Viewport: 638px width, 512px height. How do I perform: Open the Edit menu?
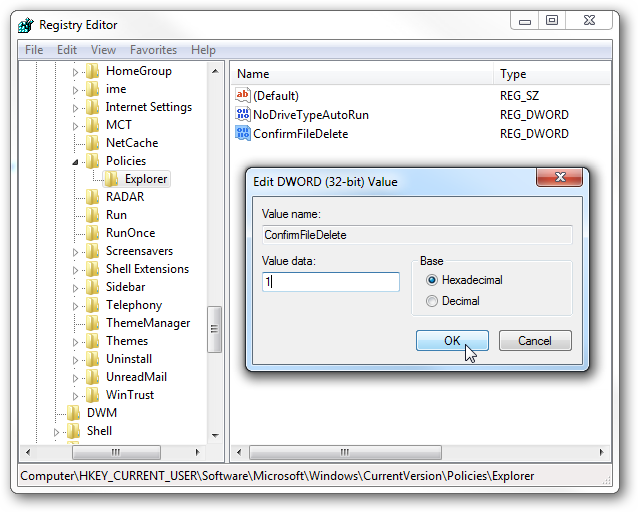[x=67, y=50]
